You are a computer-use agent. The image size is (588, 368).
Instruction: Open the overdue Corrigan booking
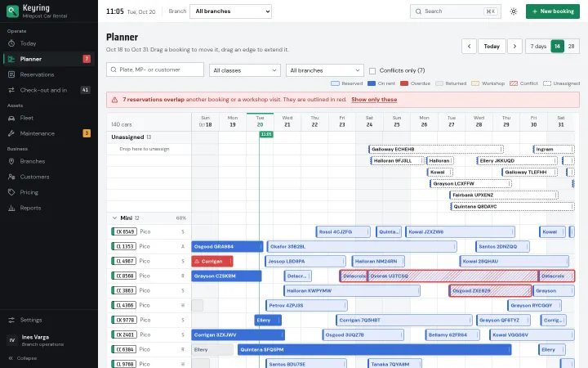[212, 261]
